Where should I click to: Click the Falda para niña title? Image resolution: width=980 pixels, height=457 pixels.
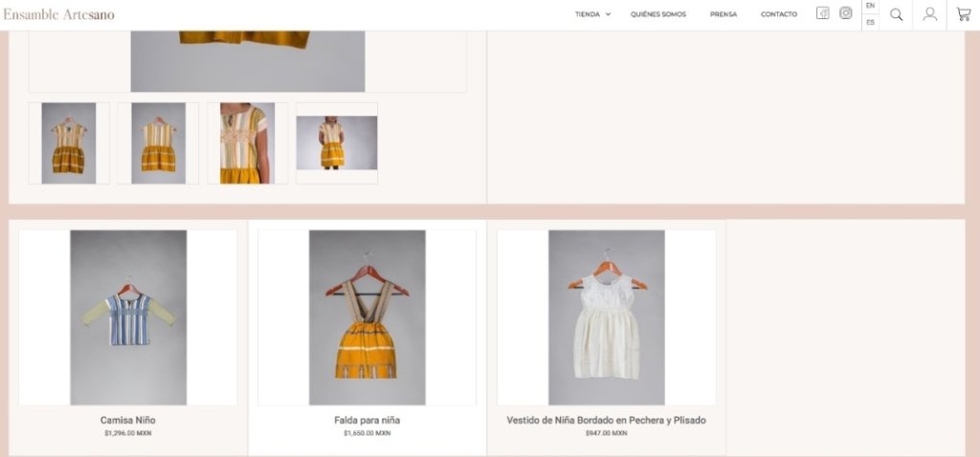pos(367,420)
